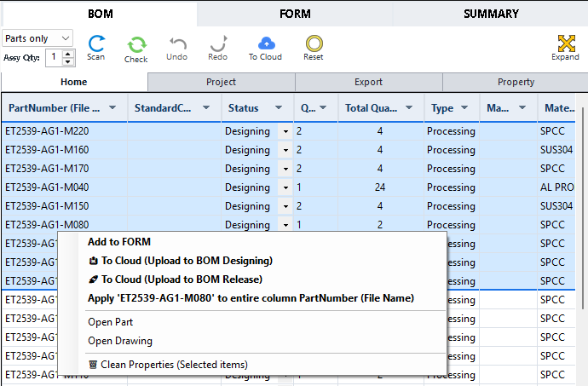Screen dimensions: 588x386
Task: Increase Assy Qty with up arrow
Action: pos(68,54)
